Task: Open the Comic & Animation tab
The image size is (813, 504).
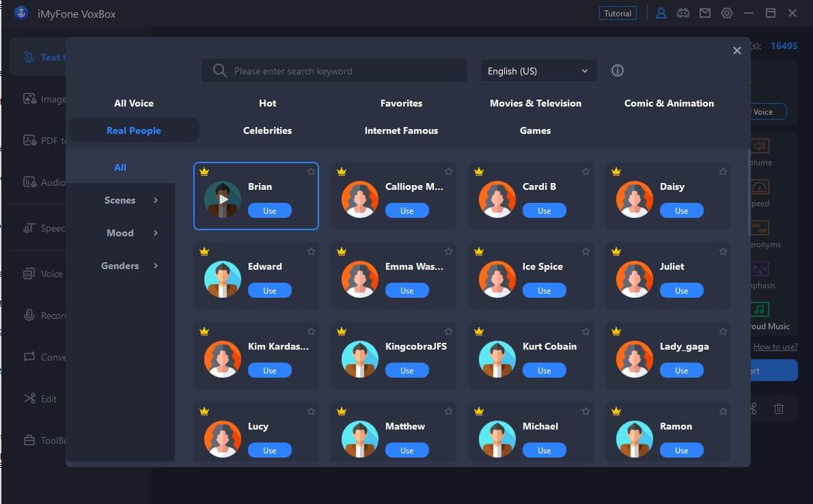Action: click(669, 103)
